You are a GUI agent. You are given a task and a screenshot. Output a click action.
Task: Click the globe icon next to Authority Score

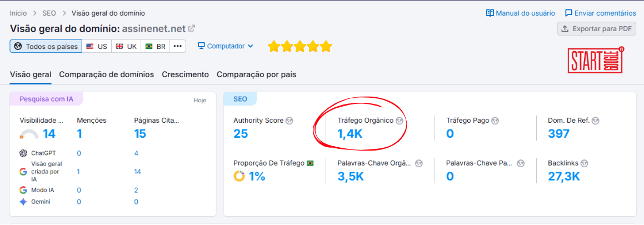click(289, 121)
